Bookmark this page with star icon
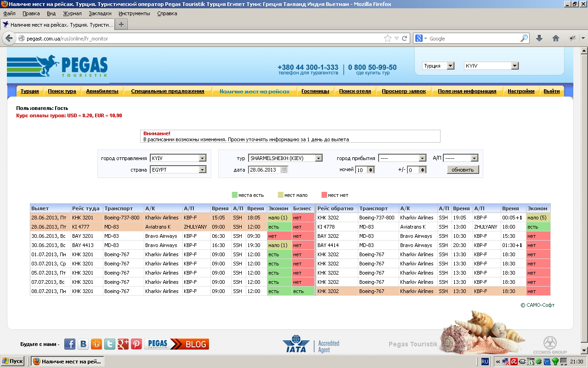The width and height of the screenshot is (588, 368). coord(387,39)
